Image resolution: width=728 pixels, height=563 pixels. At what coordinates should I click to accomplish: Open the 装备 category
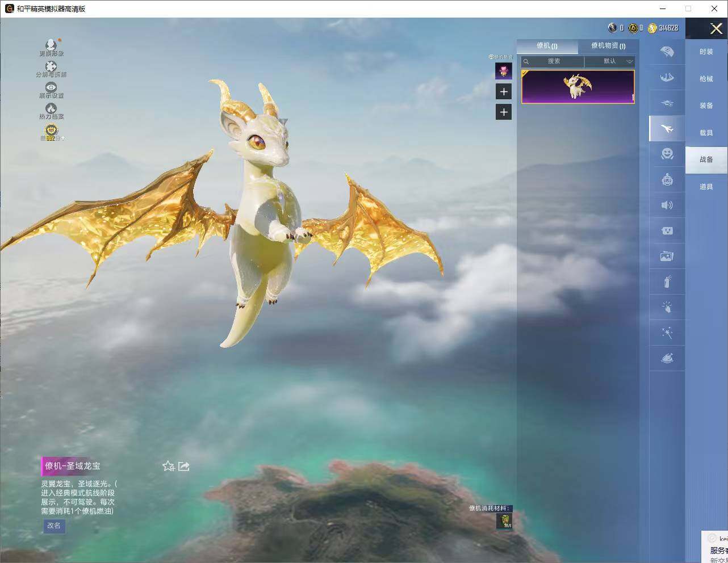coord(706,106)
